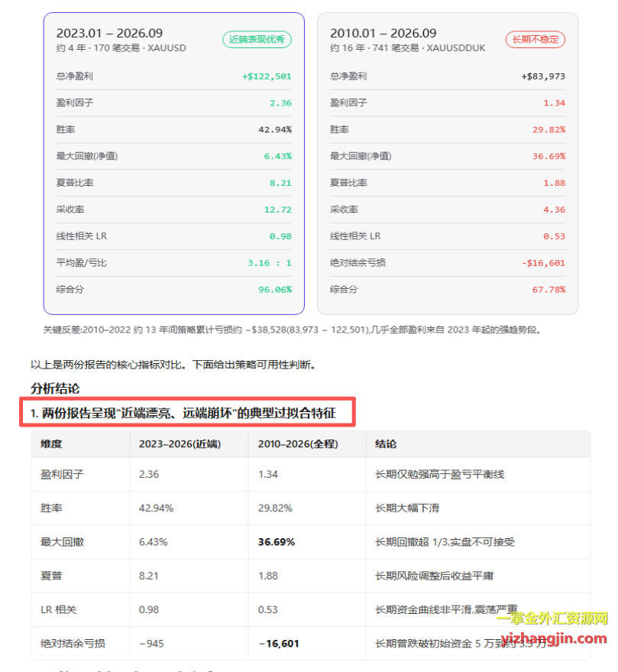Click the +$83,973 net profit value

(542, 76)
